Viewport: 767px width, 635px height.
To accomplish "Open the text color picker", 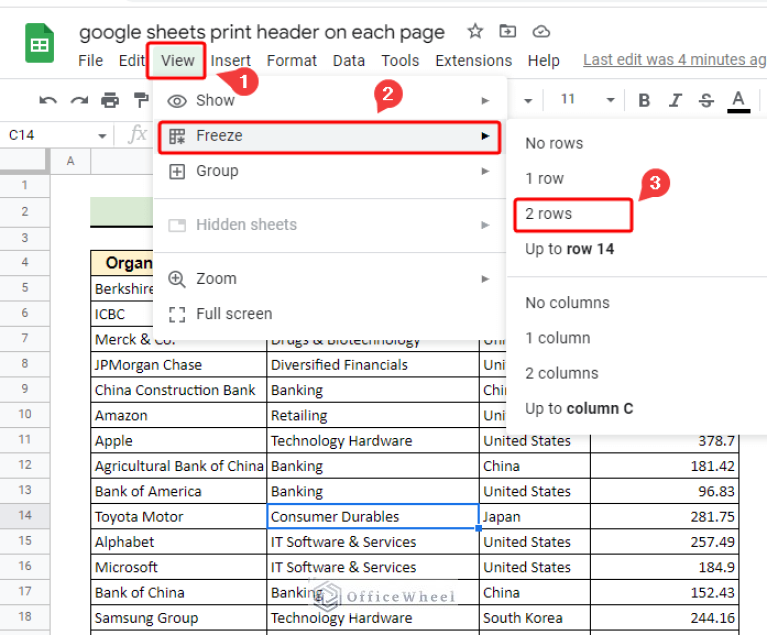I will (738, 101).
